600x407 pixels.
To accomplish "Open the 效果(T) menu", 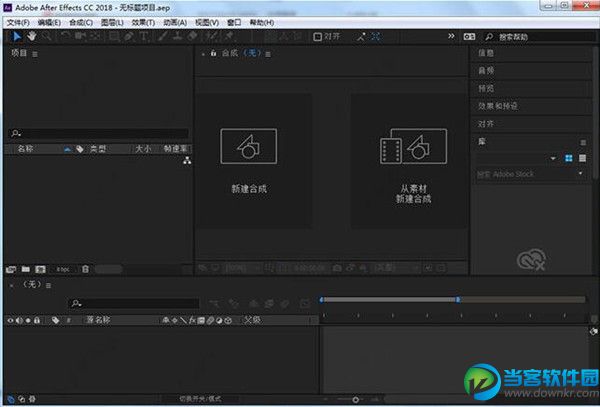I will 143,23.
